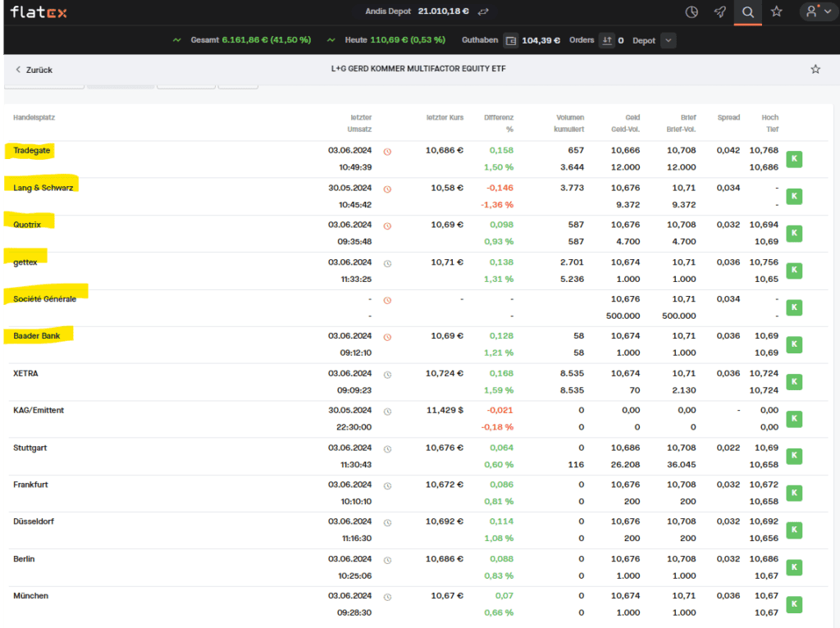Click the red clock icon in Tradegate row
This screenshot has width=840, height=628.
[387, 152]
